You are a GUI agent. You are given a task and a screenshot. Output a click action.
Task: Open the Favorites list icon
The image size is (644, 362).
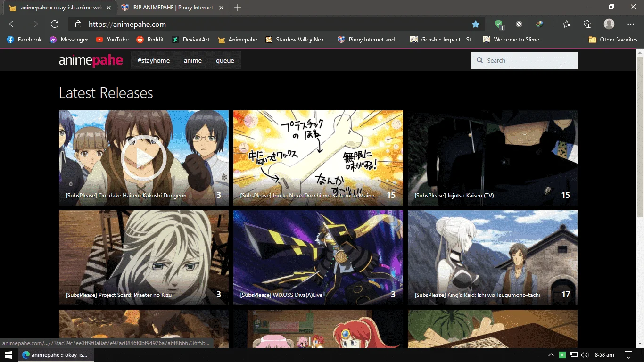567,24
